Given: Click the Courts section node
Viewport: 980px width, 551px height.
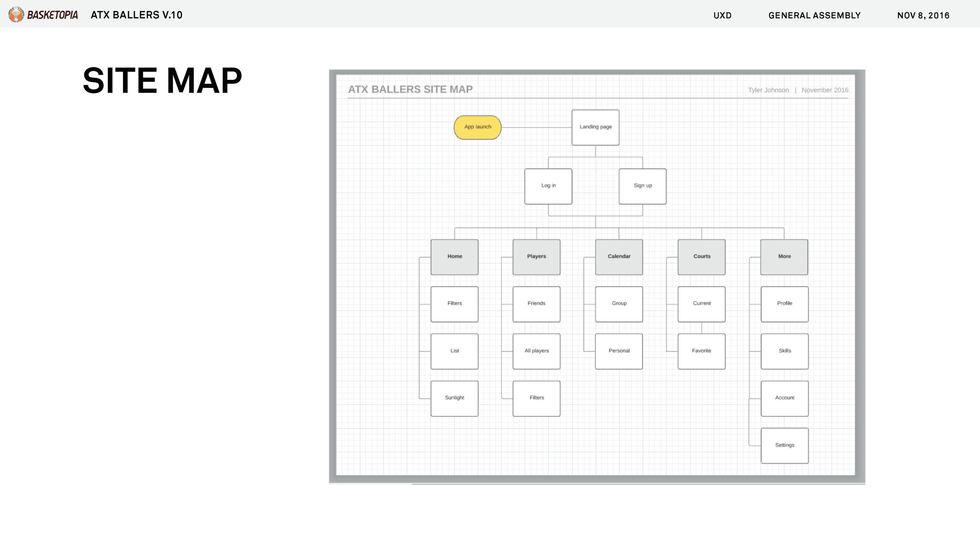Looking at the screenshot, I should coord(701,257).
